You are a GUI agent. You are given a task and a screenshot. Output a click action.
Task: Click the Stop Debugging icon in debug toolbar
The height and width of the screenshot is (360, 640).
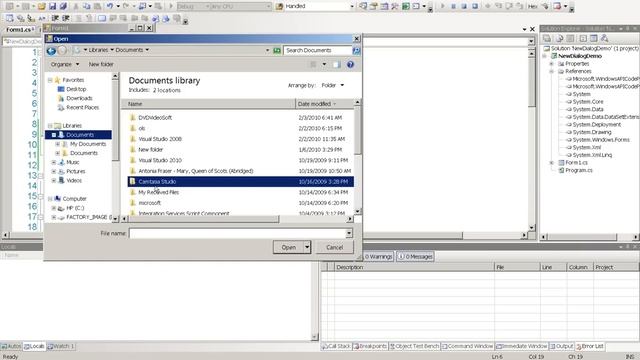(464, 6)
